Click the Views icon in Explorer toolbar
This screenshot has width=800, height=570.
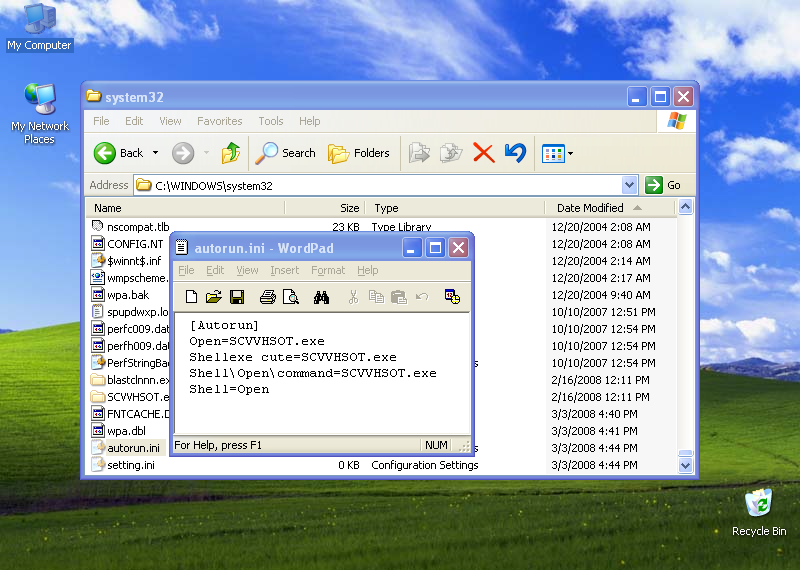point(553,153)
